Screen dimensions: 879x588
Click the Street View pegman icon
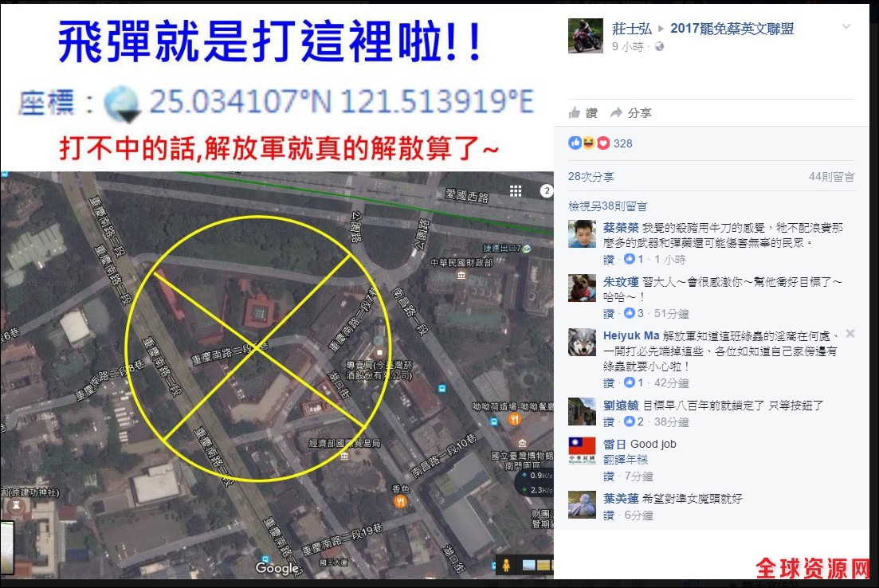[506, 565]
